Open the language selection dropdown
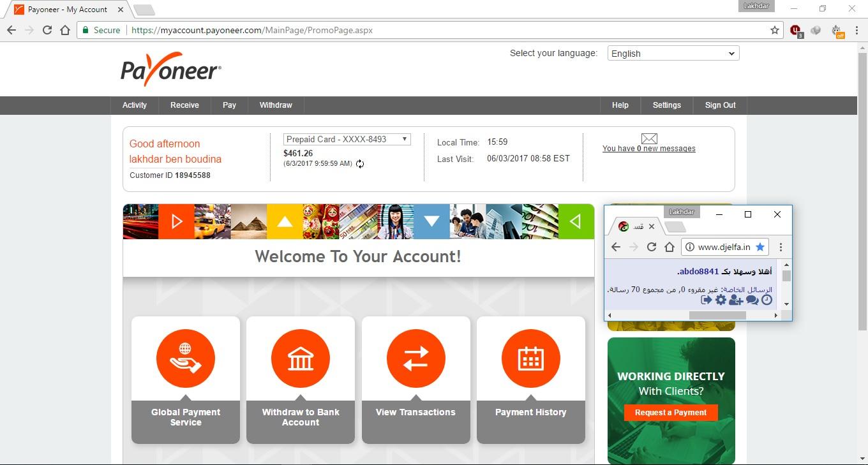This screenshot has height=465, width=868. click(673, 54)
